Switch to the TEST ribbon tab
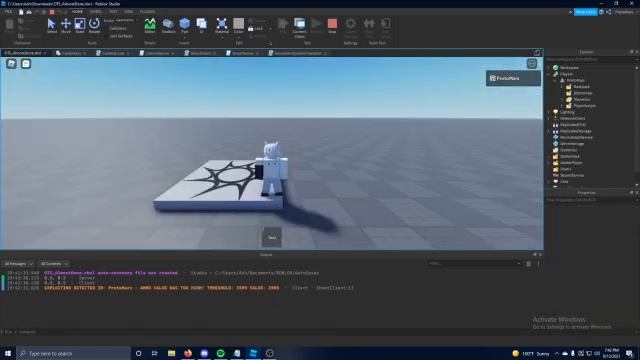Screen dimensions: 640x360 coord(113,12)
